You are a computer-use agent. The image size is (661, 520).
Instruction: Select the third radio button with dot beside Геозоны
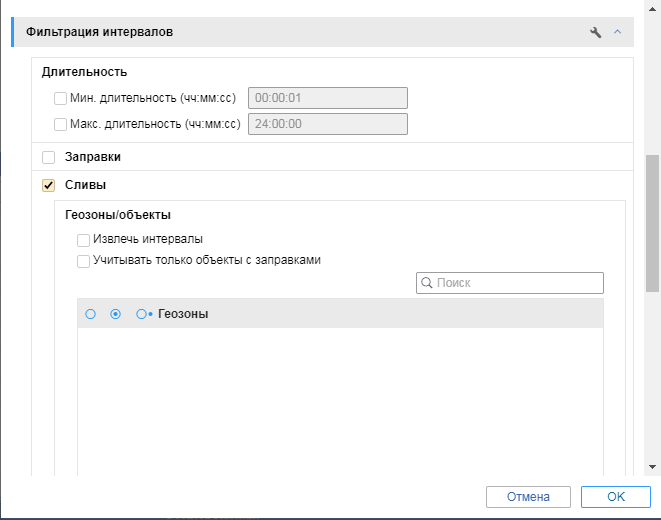click(x=142, y=314)
